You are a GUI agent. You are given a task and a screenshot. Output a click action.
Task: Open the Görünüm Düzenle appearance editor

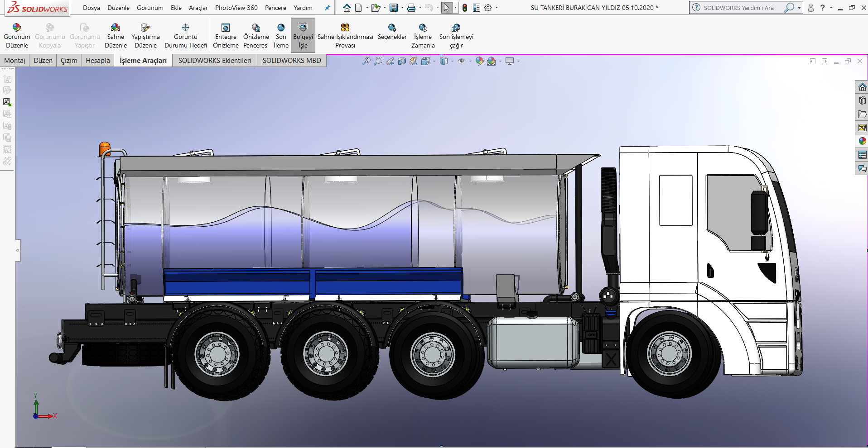pyautogui.click(x=17, y=36)
